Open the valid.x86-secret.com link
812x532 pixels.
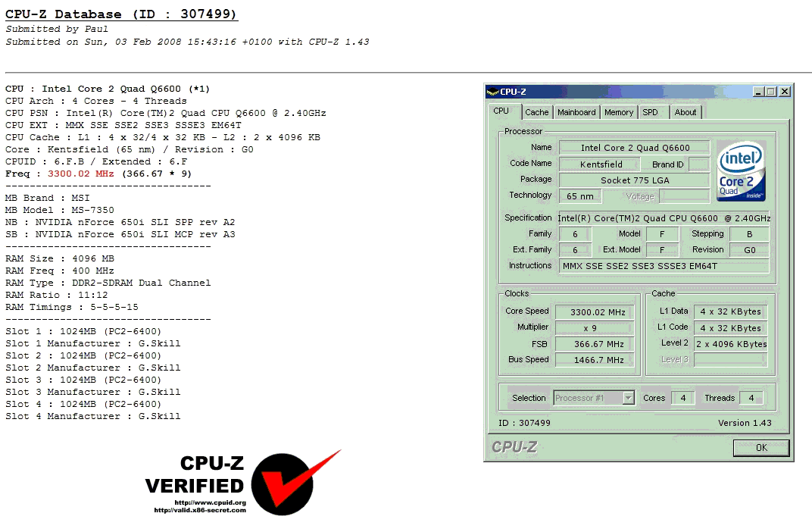point(200,510)
